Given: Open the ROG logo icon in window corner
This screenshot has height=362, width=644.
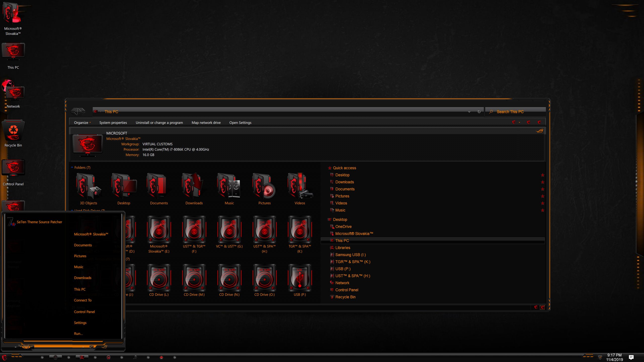Looking at the screenshot, I should click(540, 131).
